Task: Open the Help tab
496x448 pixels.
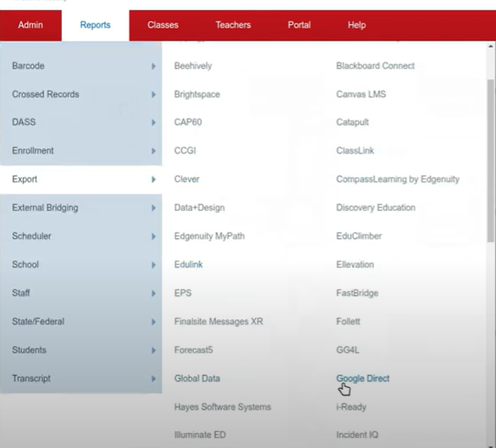Action: click(357, 25)
